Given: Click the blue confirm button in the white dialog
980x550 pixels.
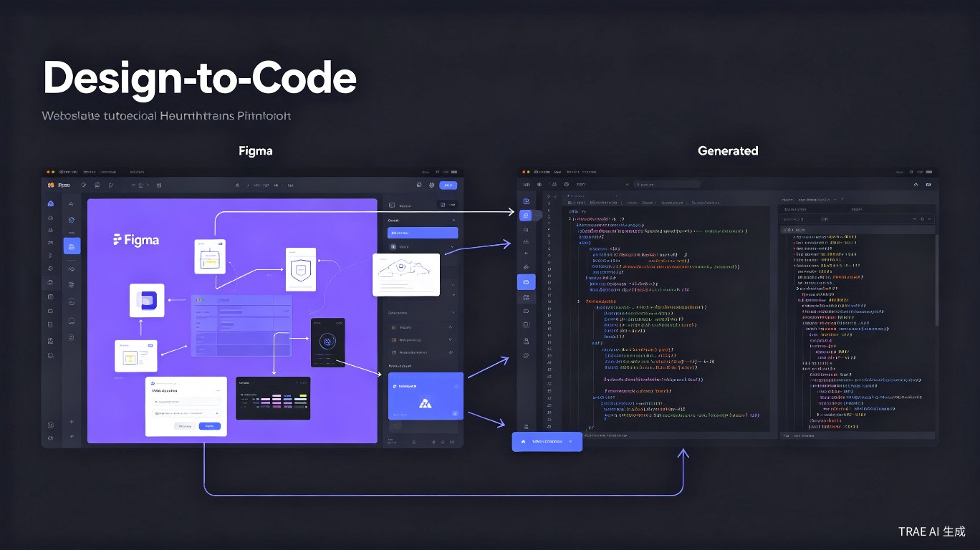Looking at the screenshot, I should (x=210, y=425).
